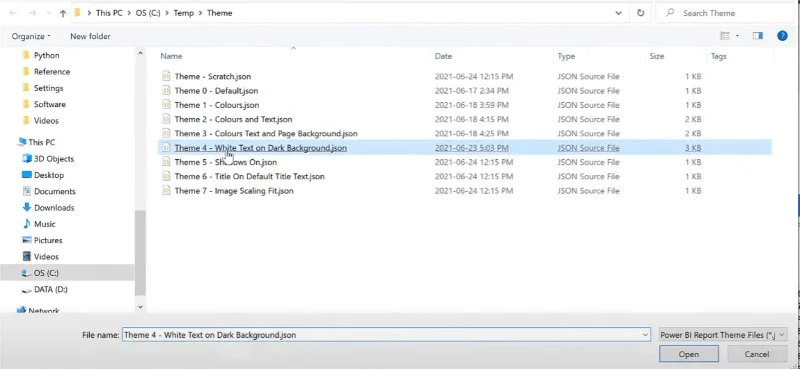The height and width of the screenshot is (369, 800).
Task: Expand the address bar history dropdown
Action: (x=618, y=13)
